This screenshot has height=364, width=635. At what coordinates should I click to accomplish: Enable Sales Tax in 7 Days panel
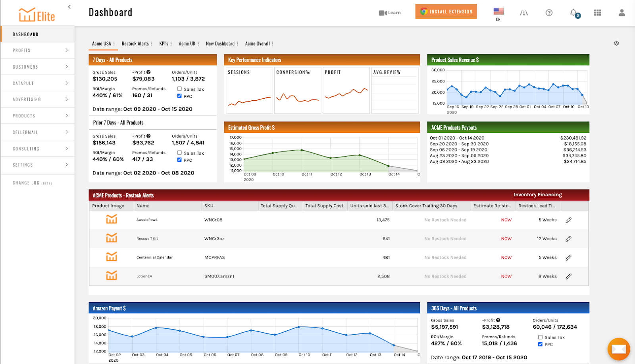(179, 89)
